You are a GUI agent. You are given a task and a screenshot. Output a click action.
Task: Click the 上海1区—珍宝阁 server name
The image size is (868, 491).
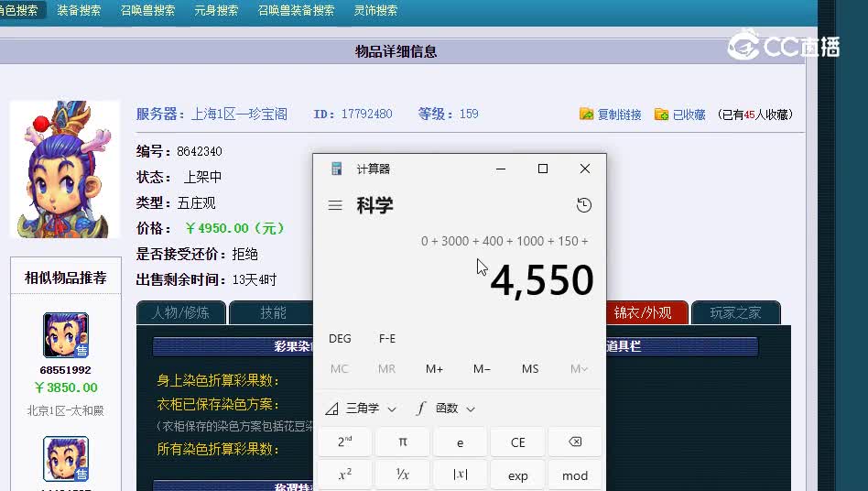pos(239,114)
